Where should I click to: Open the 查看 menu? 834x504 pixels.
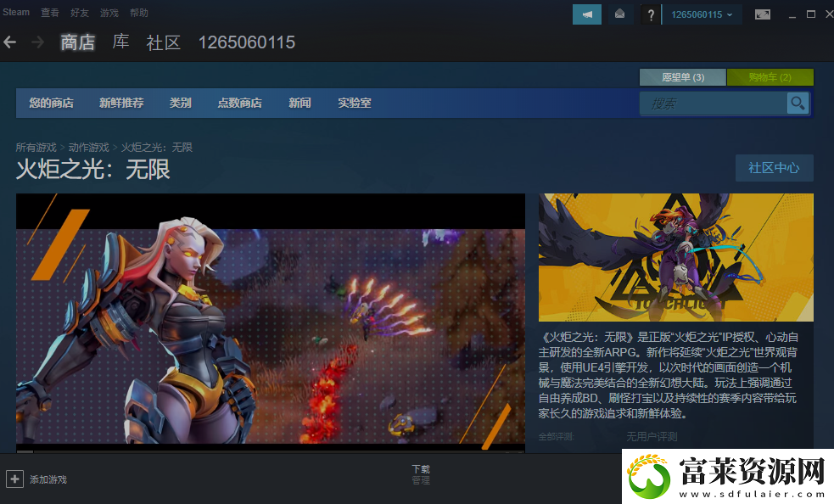(50, 12)
